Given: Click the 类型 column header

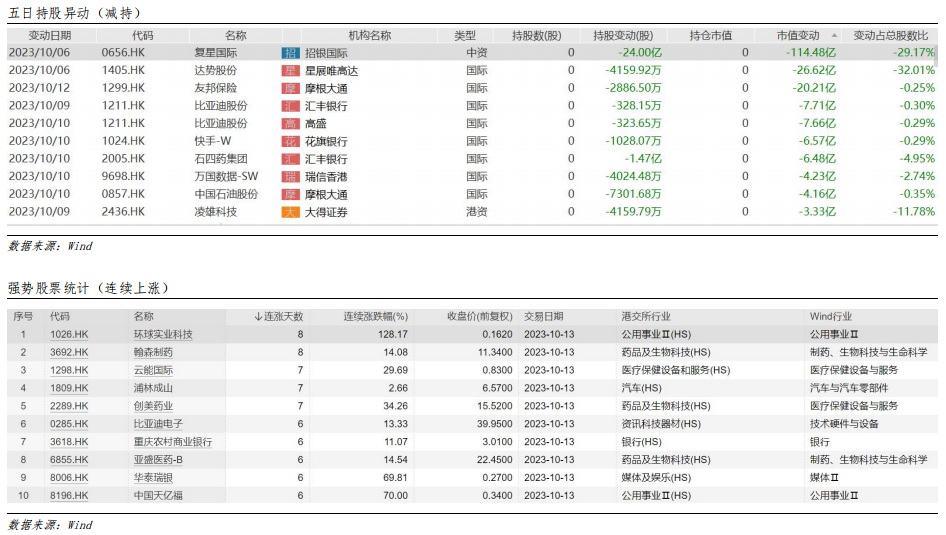Looking at the screenshot, I should pos(465,36).
